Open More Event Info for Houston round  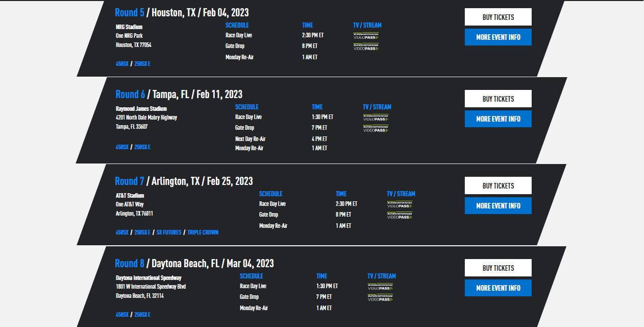coord(498,37)
